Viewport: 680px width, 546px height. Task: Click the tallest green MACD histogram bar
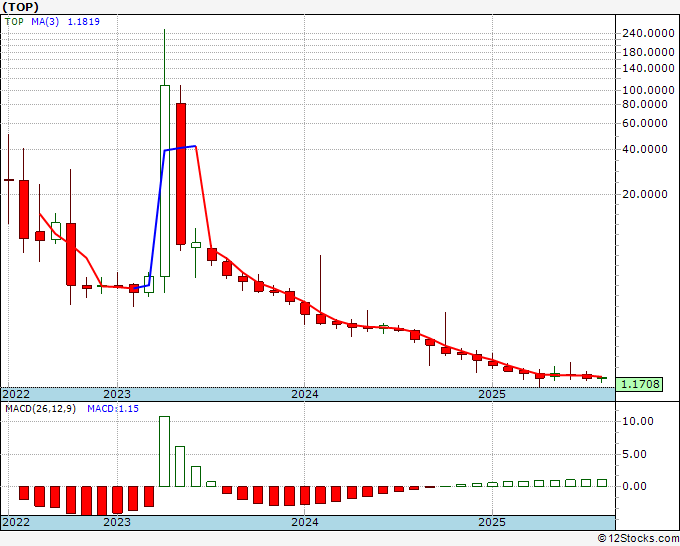(164, 451)
